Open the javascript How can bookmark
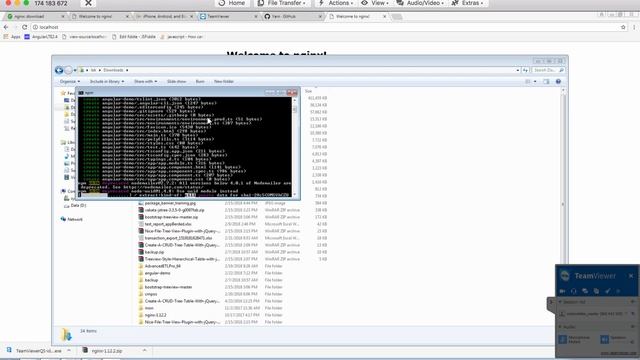Image resolution: width=640 pixels, height=360 pixels. (x=181, y=37)
